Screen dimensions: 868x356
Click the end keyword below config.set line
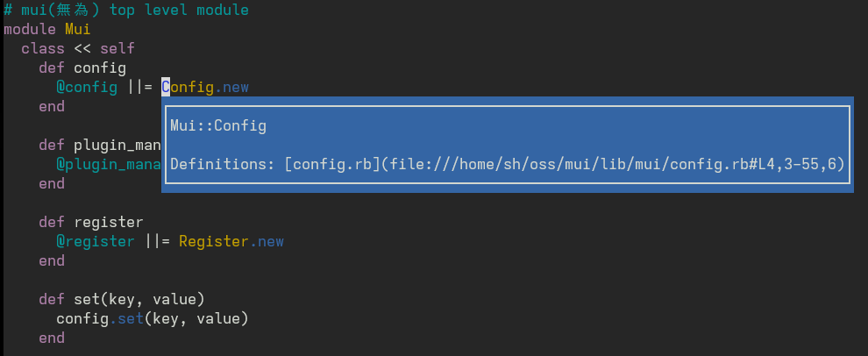point(52,338)
